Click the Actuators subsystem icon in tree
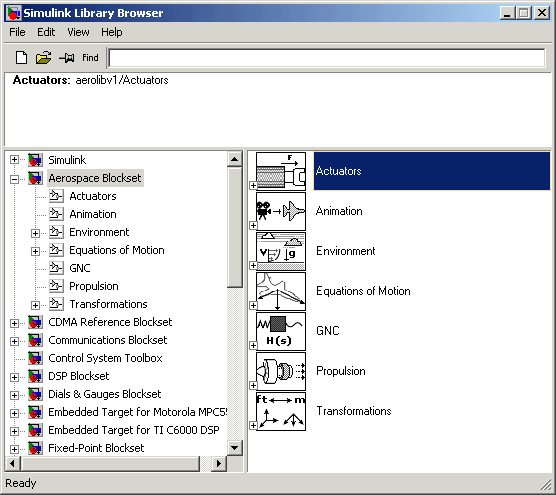 [56, 196]
